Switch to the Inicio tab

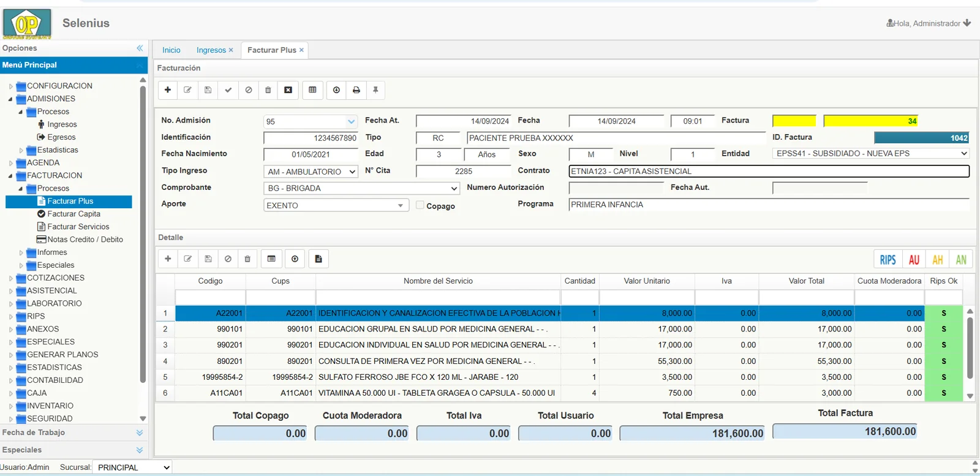pyautogui.click(x=171, y=50)
